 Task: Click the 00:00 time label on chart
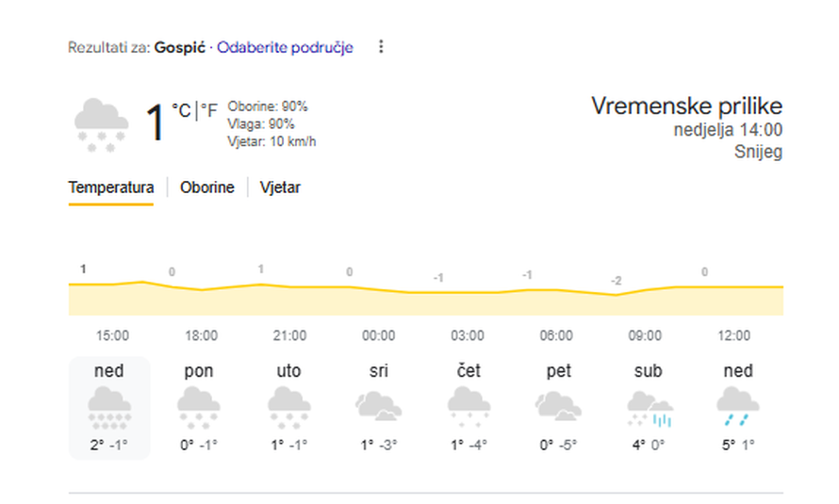click(378, 335)
